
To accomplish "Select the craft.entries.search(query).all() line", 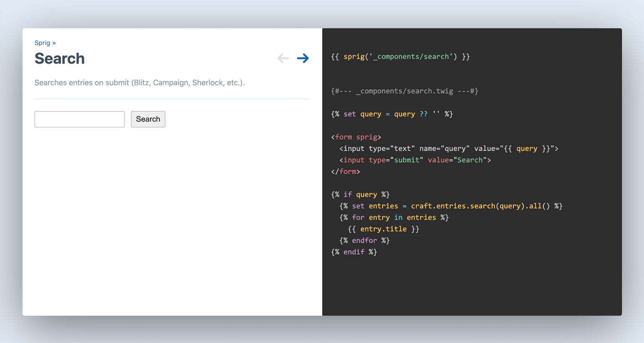I will click(451, 206).
